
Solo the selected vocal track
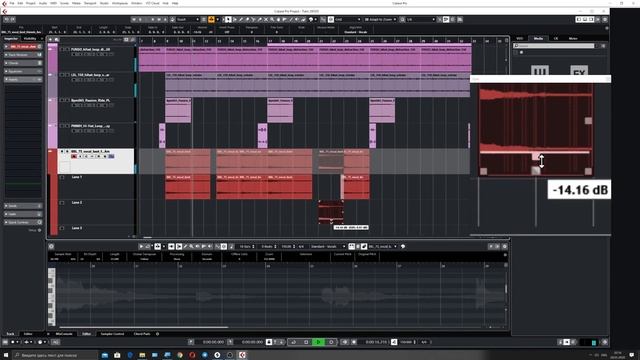pos(67,151)
